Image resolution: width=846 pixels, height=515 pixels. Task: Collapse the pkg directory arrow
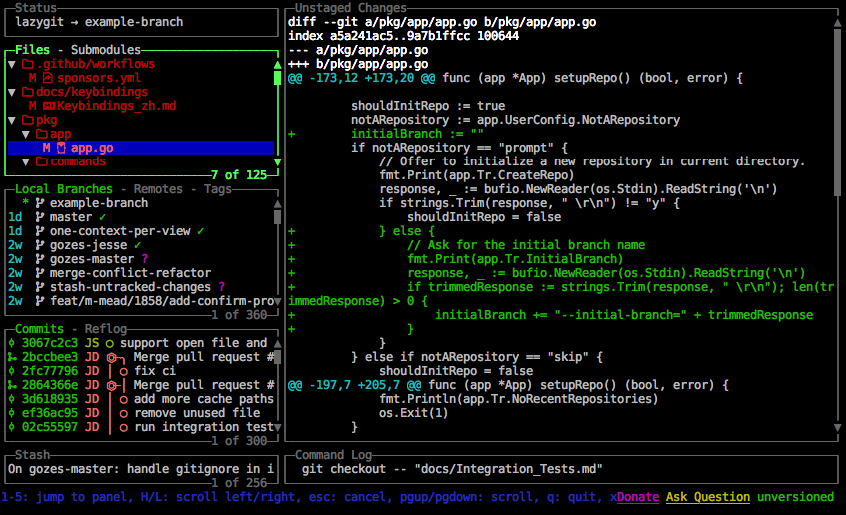click(12, 120)
